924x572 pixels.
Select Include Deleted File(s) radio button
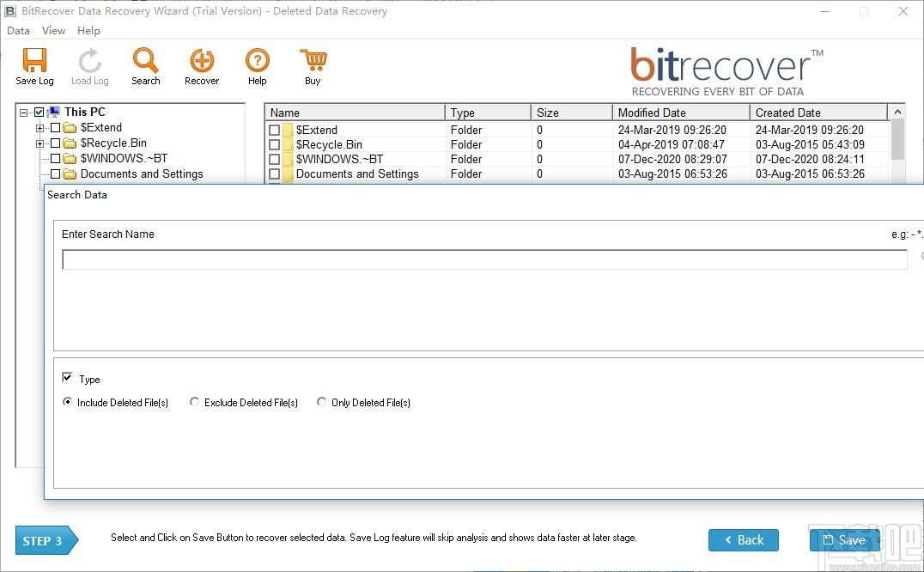click(x=67, y=402)
